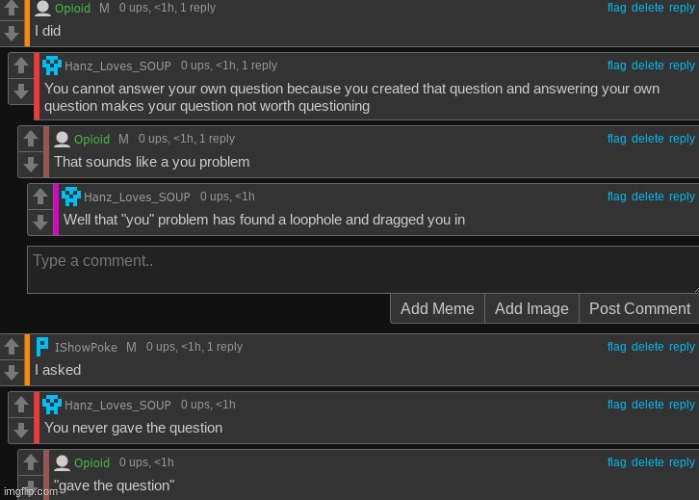The width and height of the screenshot is (699, 500).
Task: Flag the "I did" comment
Action: pos(617,8)
